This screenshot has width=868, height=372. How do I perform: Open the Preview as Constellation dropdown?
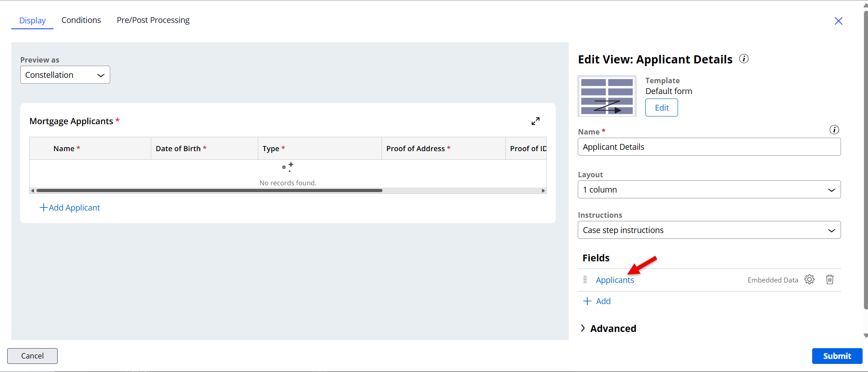65,75
